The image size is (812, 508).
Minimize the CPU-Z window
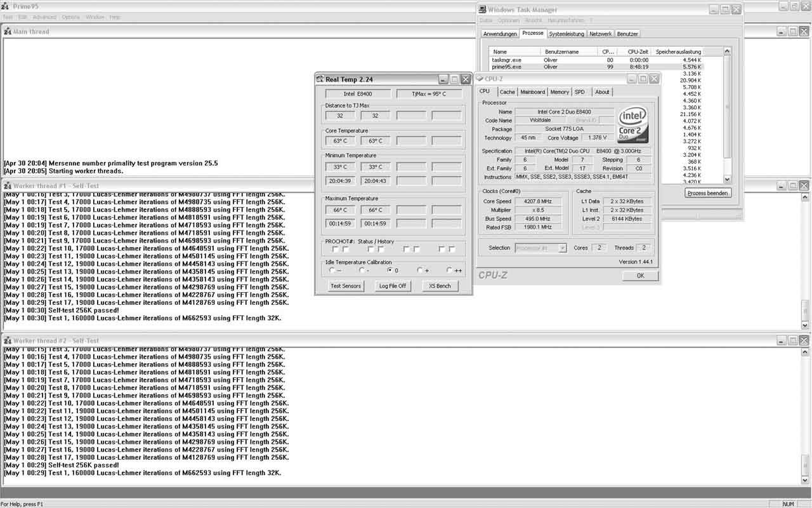(632, 79)
